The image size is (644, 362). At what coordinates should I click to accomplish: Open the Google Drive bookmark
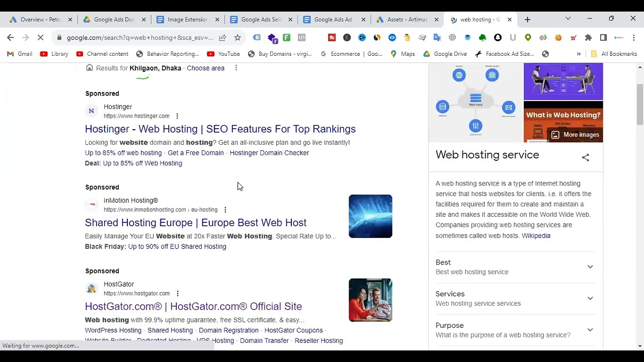tap(445, 54)
